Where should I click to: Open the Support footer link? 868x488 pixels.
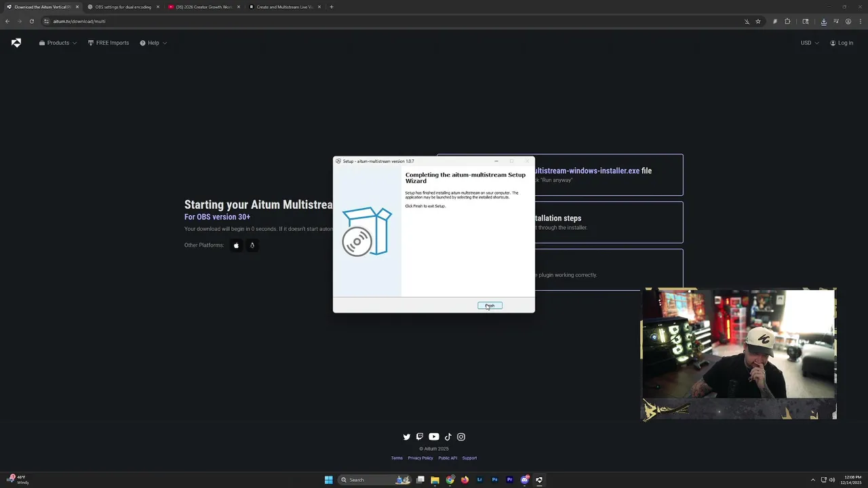pos(469,458)
